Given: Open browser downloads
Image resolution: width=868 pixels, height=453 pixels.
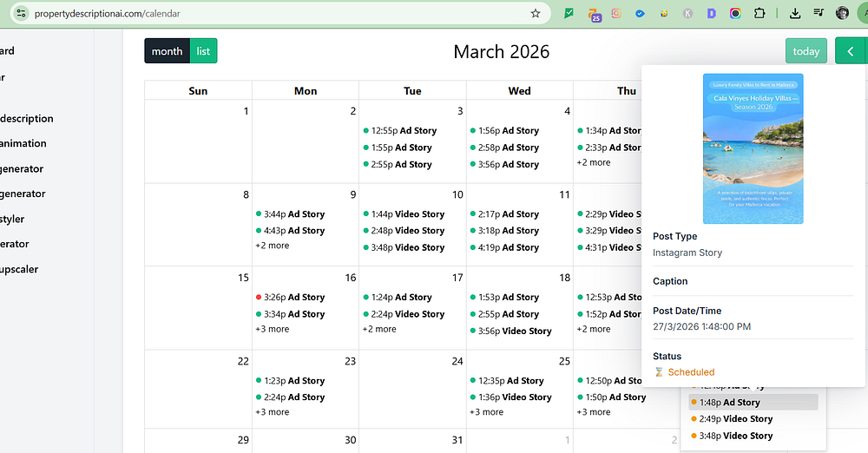Looking at the screenshot, I should (x=795, y=13).
